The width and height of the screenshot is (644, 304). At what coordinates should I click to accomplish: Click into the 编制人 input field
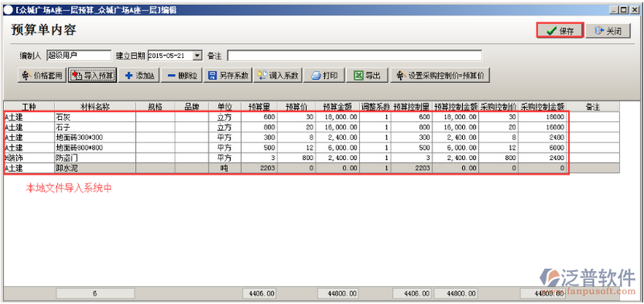[x=78, y=55]
